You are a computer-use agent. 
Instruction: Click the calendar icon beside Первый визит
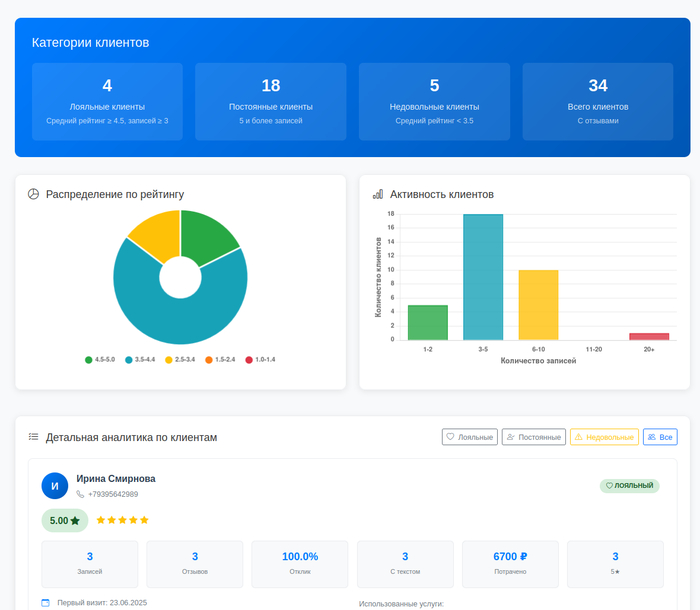45,603
